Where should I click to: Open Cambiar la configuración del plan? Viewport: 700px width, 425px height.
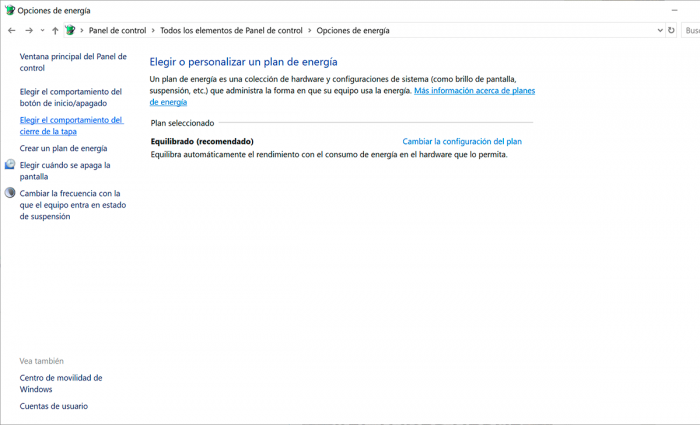click(x=462, y=141)
